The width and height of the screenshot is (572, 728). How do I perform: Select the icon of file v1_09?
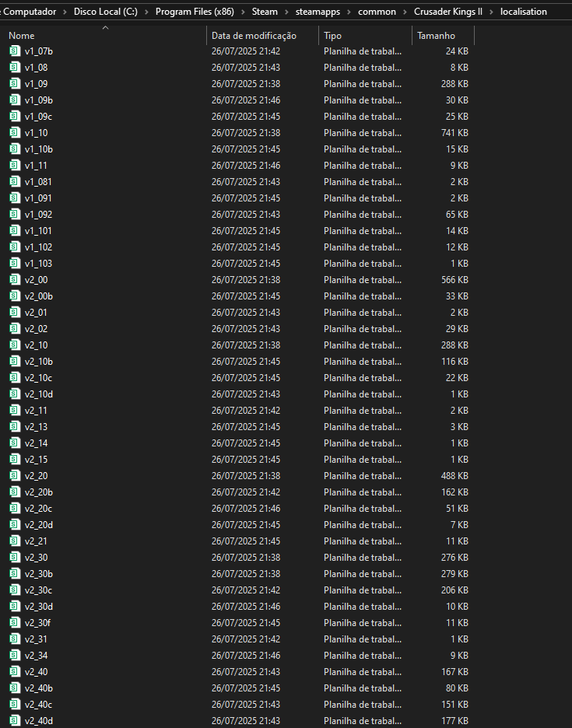15,83
